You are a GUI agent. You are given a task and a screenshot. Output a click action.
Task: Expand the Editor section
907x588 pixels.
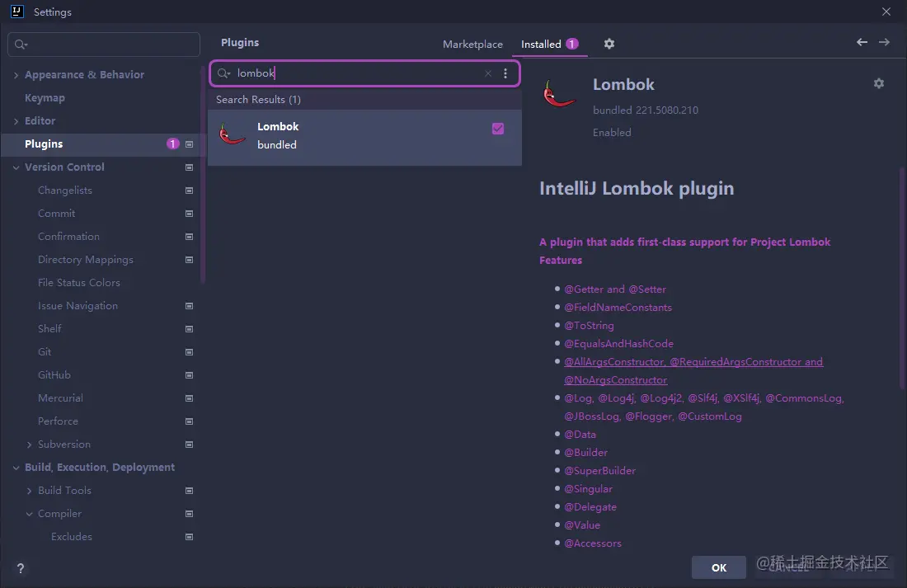point(16,121)
